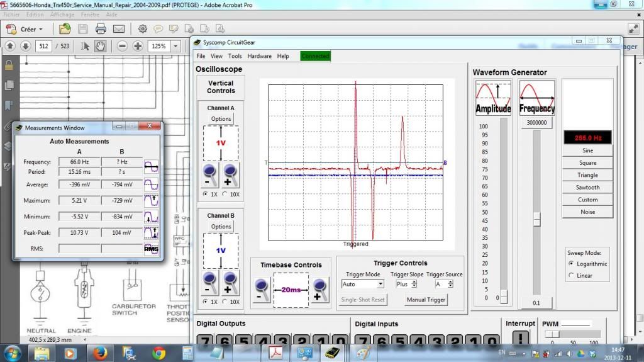Click the print icon in Acrobat
This screenshot has height=362, width=644.
click(101, 29)
